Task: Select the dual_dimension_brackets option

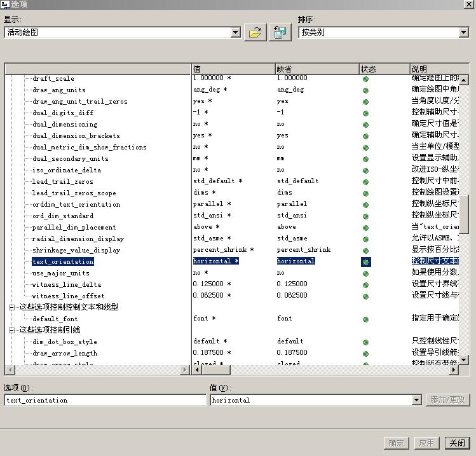Action: coord(76,136)
